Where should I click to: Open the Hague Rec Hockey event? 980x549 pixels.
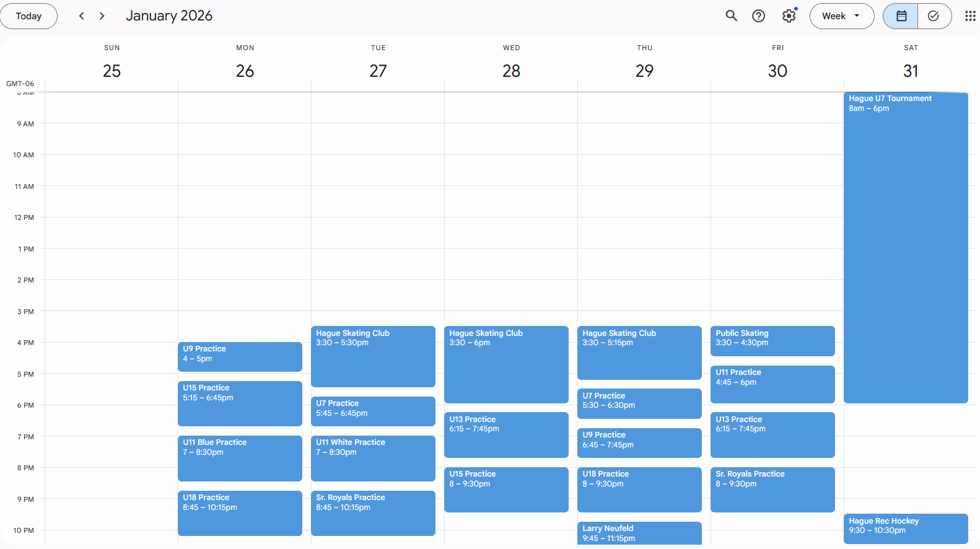tap(905, 528)
